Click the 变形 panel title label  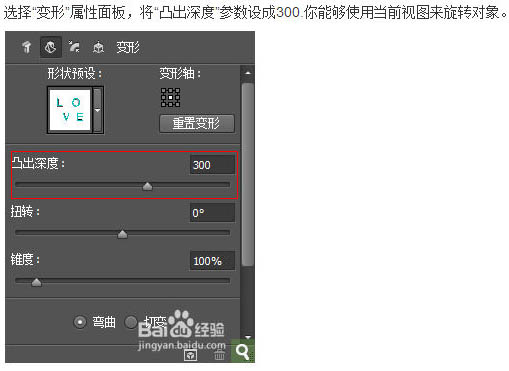pyautogui.click(x=128, y=47)
